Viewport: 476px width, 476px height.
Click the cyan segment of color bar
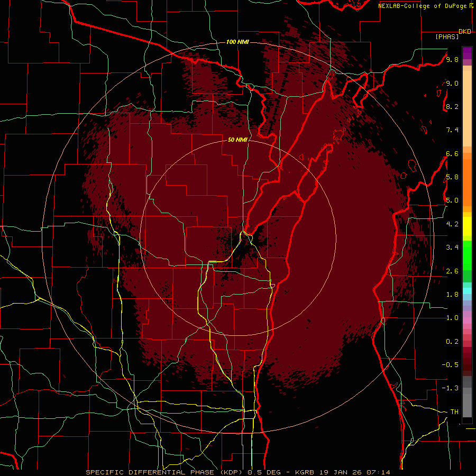tap(467, 291)
